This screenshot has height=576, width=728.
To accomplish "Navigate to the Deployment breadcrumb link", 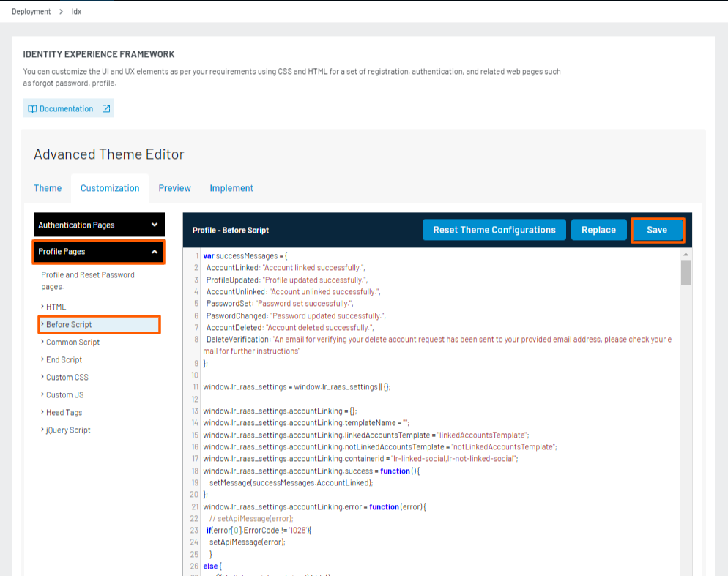I will click(31, 11).
